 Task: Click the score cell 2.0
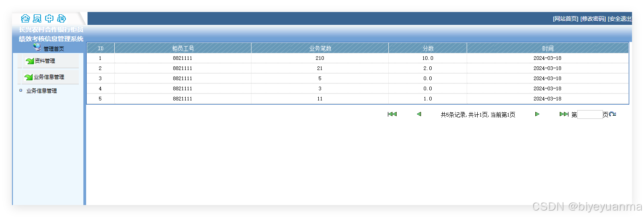click(428, 69)
